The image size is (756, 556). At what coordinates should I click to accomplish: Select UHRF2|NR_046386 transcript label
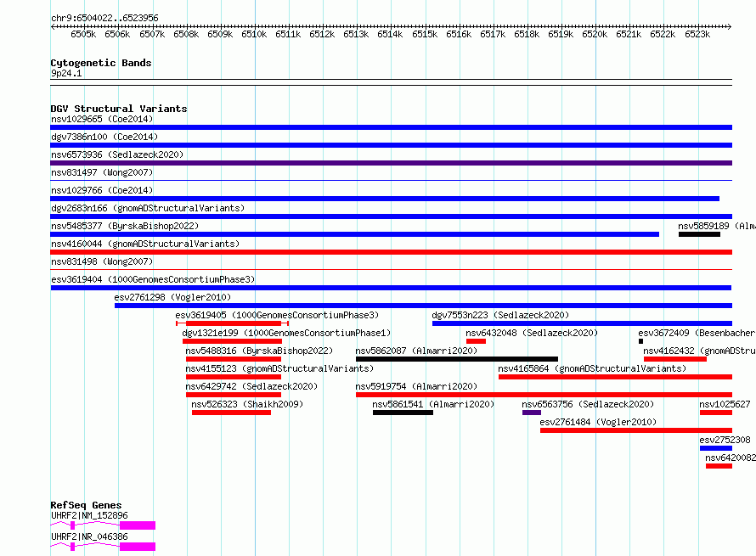coord(89,536)
